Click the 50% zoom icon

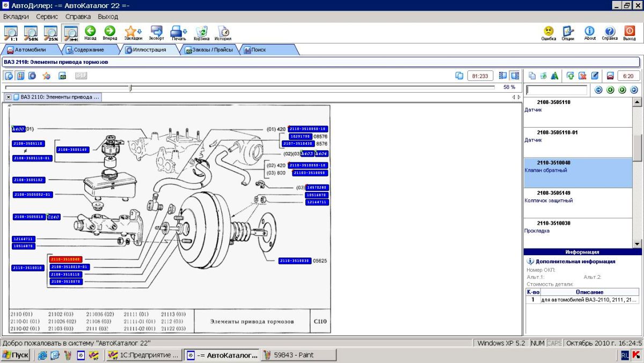click(31, 33)
